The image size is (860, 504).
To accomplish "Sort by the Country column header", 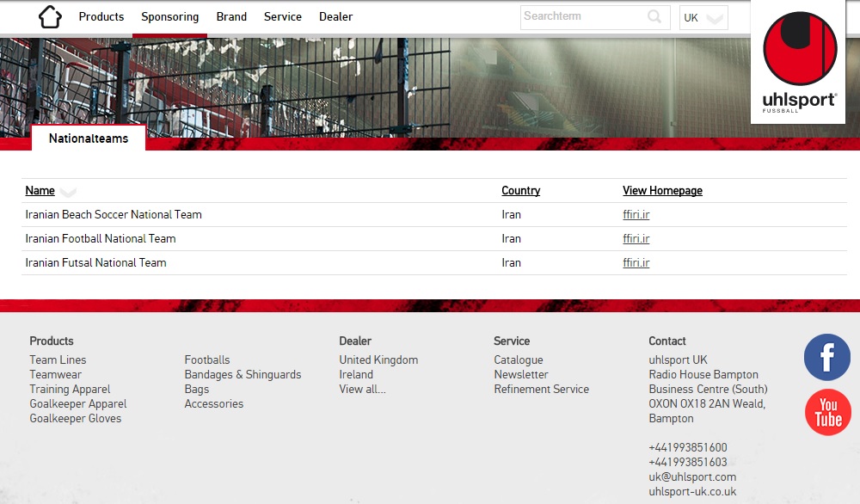I will (x=520, y=191).
